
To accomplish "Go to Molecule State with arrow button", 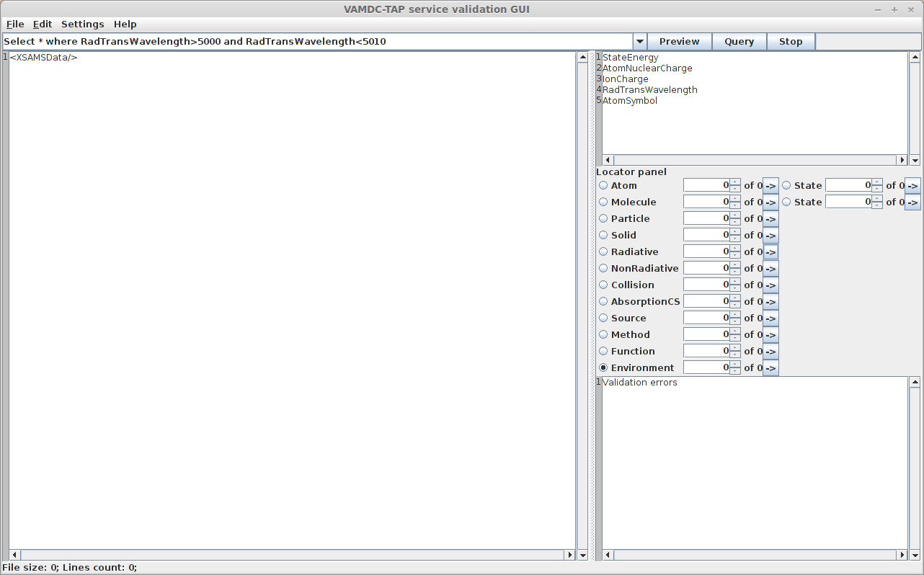I will pos(912,202).
